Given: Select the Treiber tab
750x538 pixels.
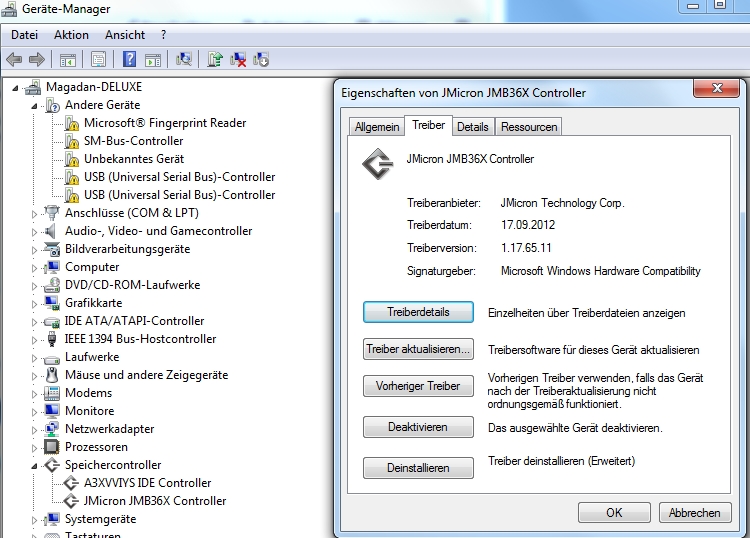Looking at the screenshot, I should point(429,125).
